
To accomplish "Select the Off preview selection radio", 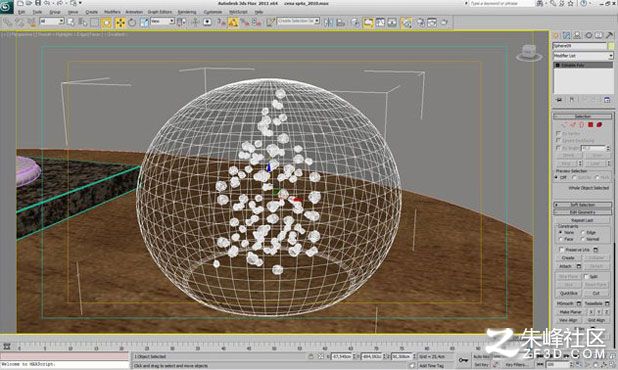I will (557, 178).
